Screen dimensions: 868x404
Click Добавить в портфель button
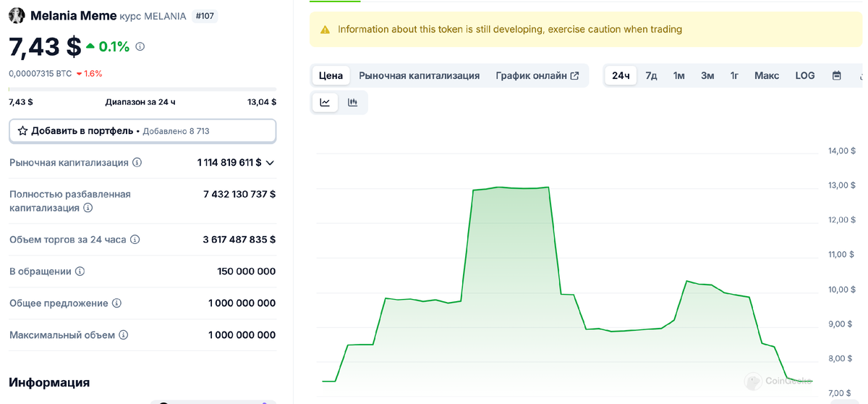coord(142,131)
